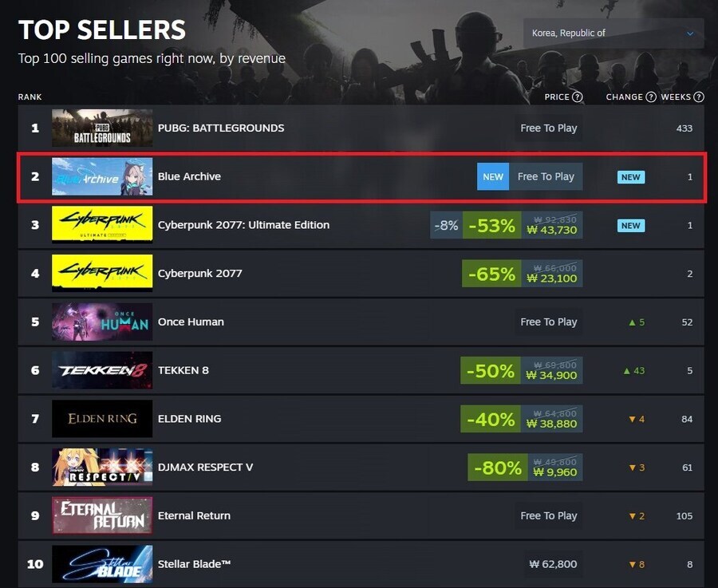Click Blue Archive's blue NEW price tag
The image size is (718, 588).
coord(493,176)
